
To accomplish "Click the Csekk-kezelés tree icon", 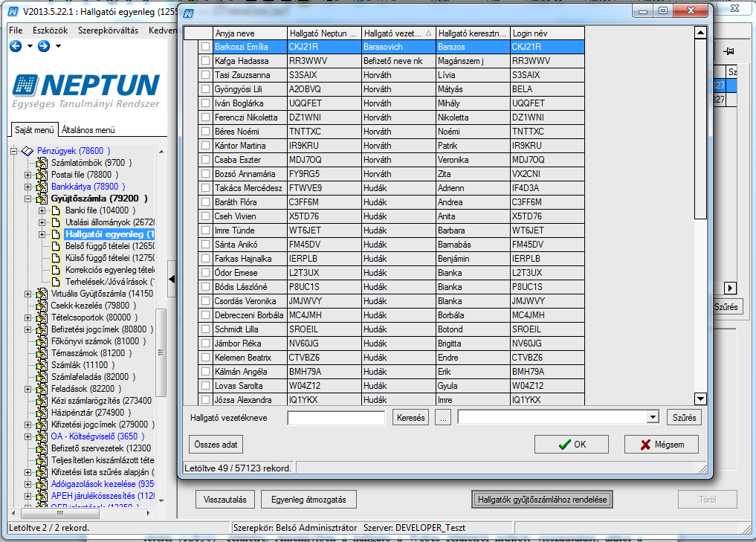I will click(x=42, y=306).
